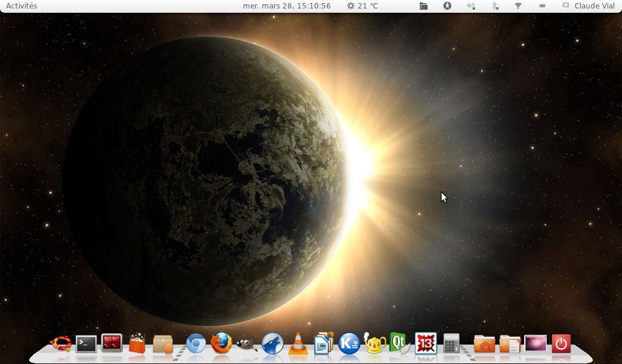Click the red power button in dock
This screenshot has height=364, width=622.
tap(561, 343)
